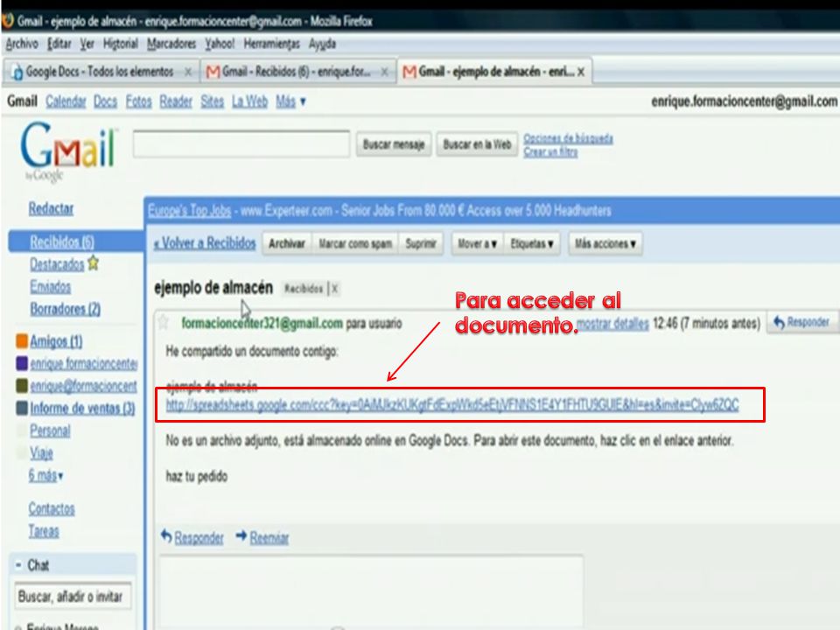The image size is (840, 630).
Task: Click in the quick reply text box
Action: 371,591
